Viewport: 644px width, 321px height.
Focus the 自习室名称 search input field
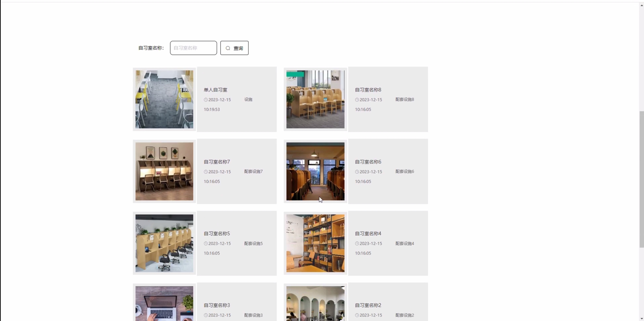pyautogui.click(x=193, y=48)
